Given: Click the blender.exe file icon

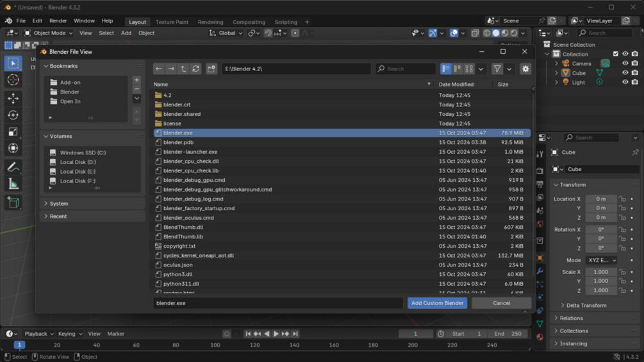Looking at the screenshot, I should coord(158,133).
